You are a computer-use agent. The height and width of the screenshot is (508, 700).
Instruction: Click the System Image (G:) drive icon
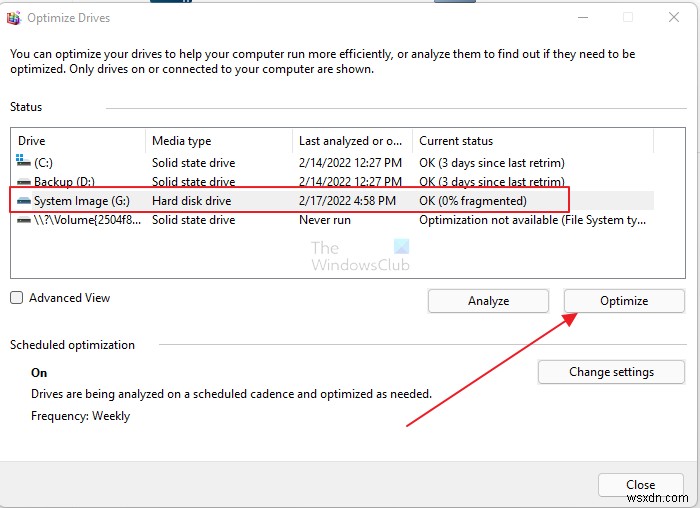tap(23, 201)
